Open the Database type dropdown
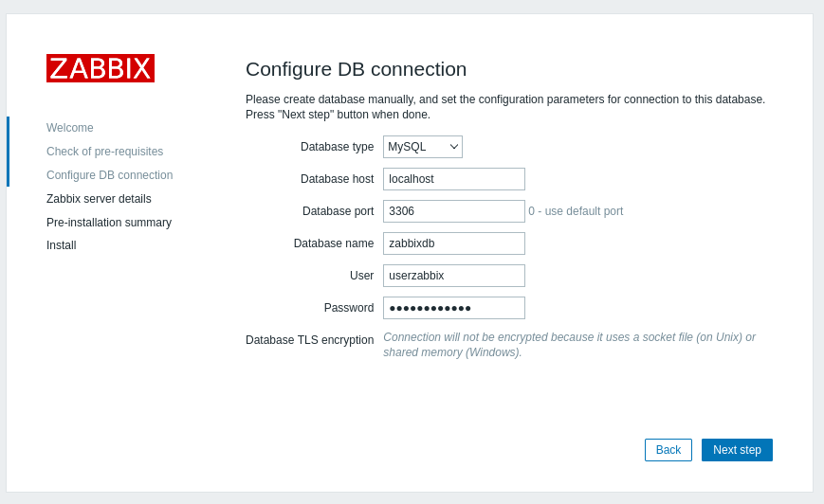This screenshot has height=504, width=824. 422,147
